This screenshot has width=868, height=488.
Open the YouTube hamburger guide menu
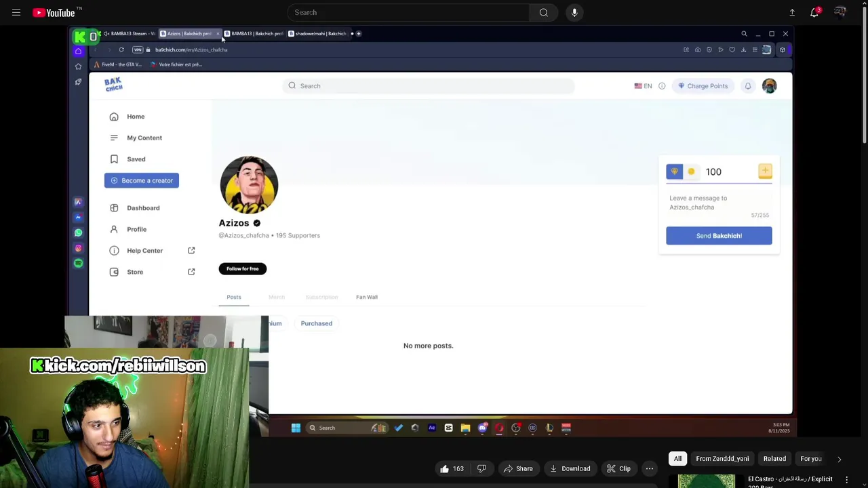16,12
